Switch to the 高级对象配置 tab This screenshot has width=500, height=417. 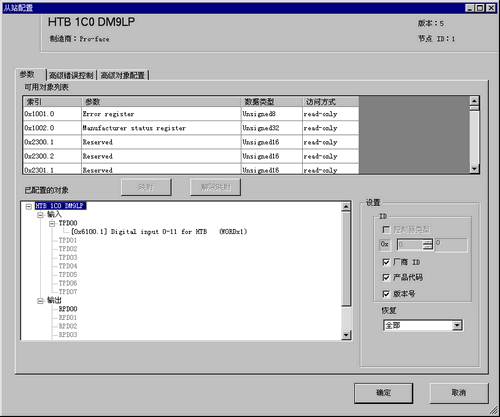122,75
